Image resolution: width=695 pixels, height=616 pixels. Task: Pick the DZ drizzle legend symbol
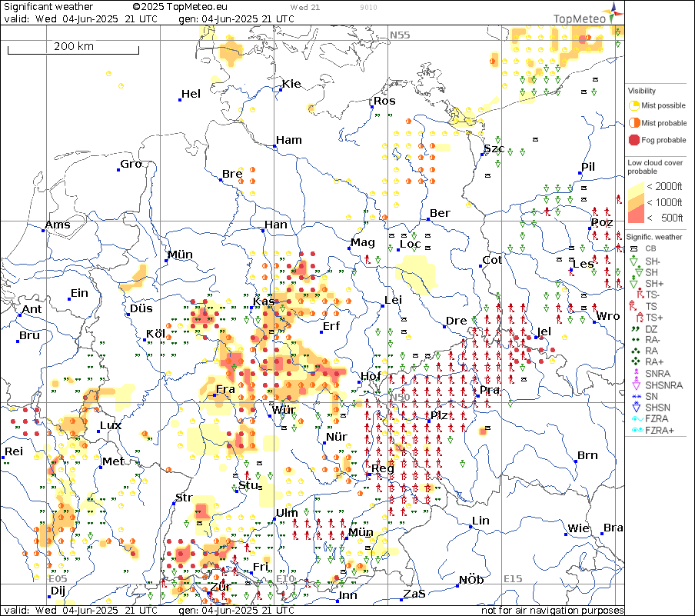click(636, 329)
